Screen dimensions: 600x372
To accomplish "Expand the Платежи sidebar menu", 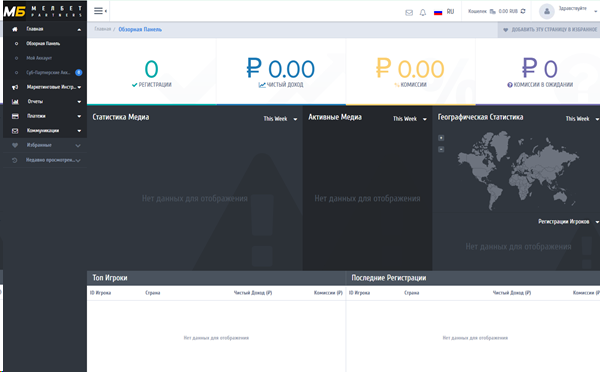I will point(45,116).
